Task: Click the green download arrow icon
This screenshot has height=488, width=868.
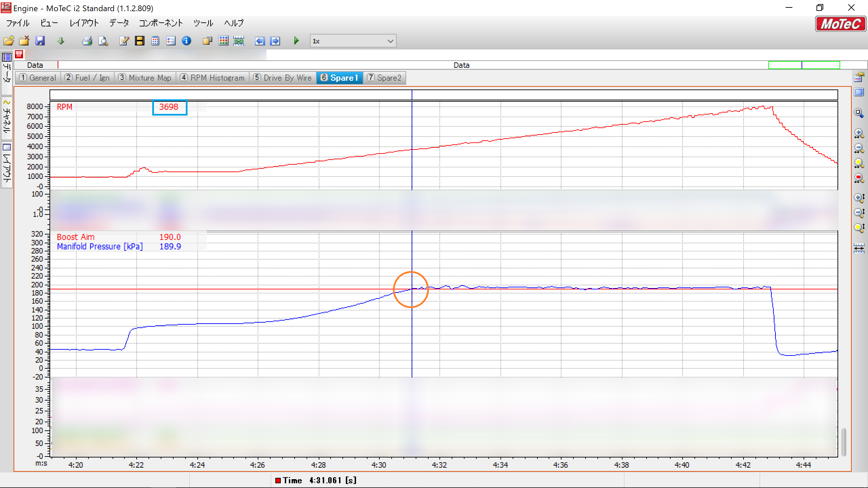Action: pyautogui.click(x=61, y=41)
